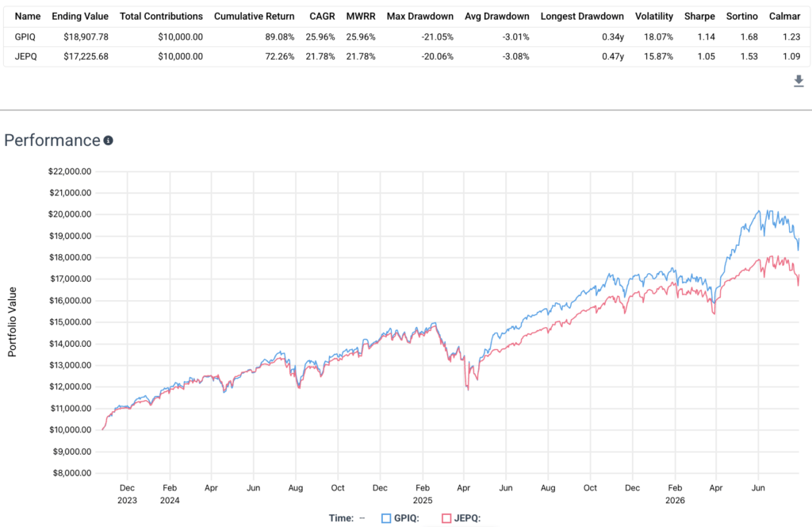The image size is (812, 527).
Task: Click GPIQ cumulative return 89.08%
Action: coord(280,37)
